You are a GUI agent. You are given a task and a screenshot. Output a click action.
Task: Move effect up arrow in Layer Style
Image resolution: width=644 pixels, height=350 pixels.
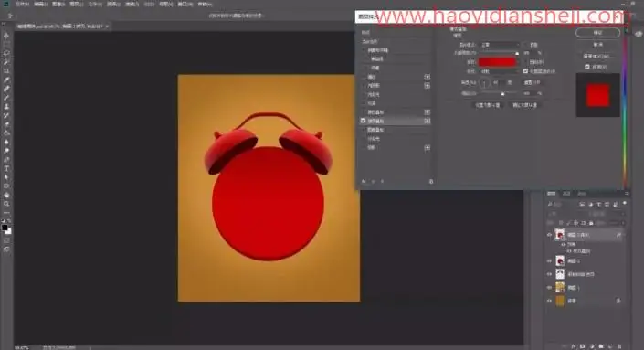point(373,181)
